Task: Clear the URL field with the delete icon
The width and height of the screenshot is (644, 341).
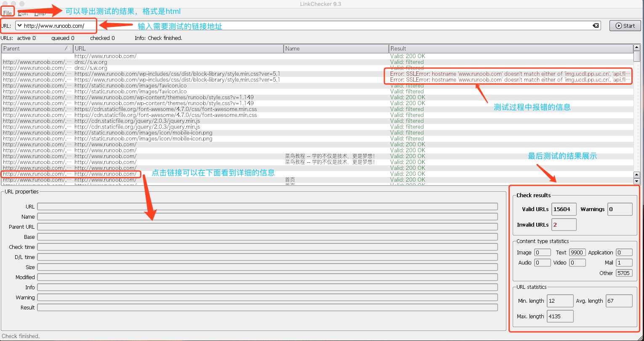Action: 596,26
